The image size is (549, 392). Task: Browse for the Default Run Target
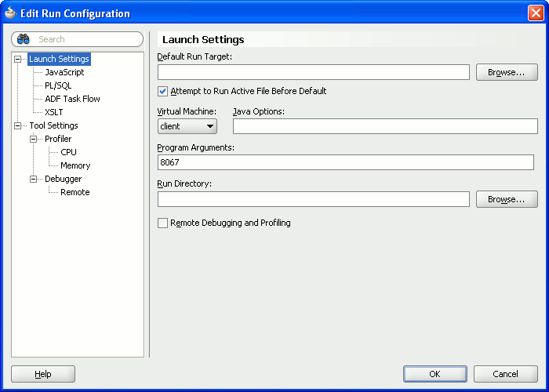(506, 72)
